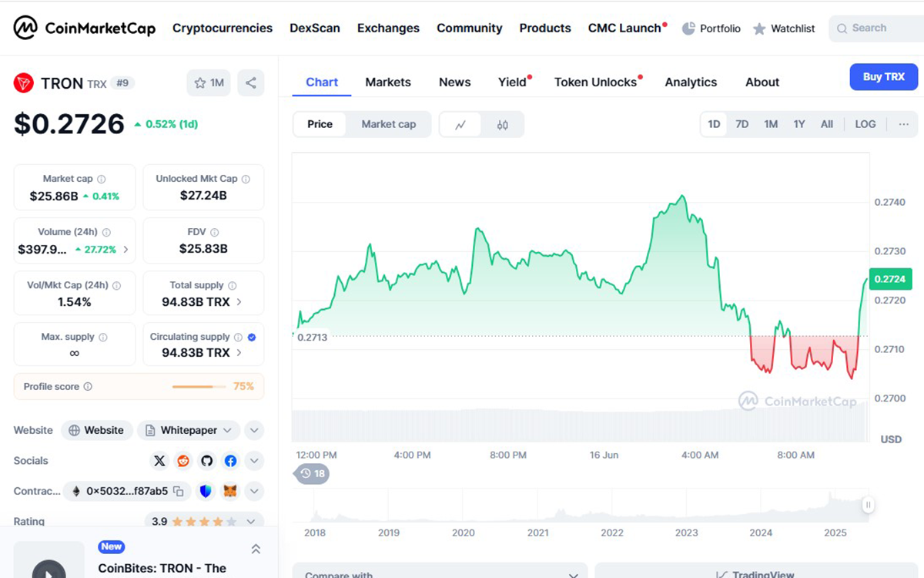Open the Whitepaper dropdown

(x=189, y=430)
